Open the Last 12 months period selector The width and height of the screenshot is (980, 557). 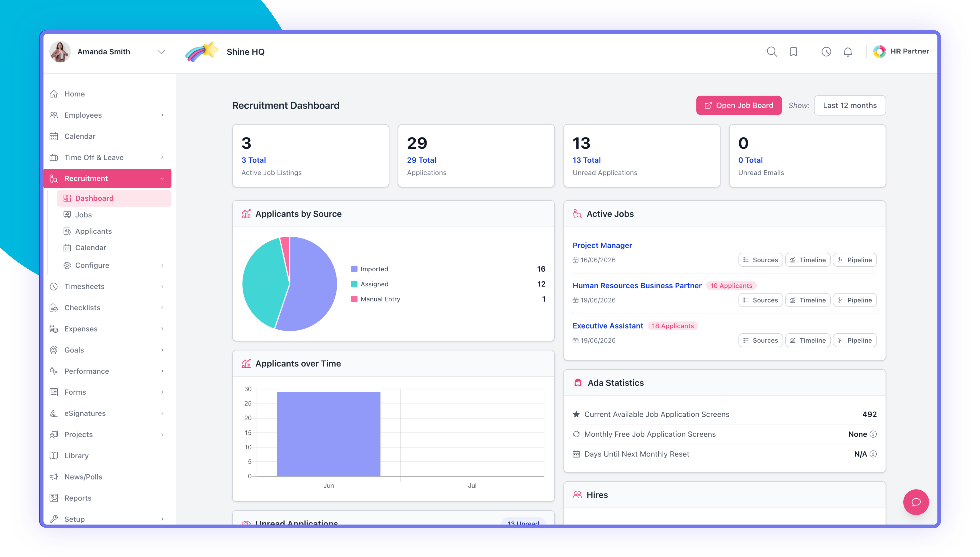(x=849, y=105)
